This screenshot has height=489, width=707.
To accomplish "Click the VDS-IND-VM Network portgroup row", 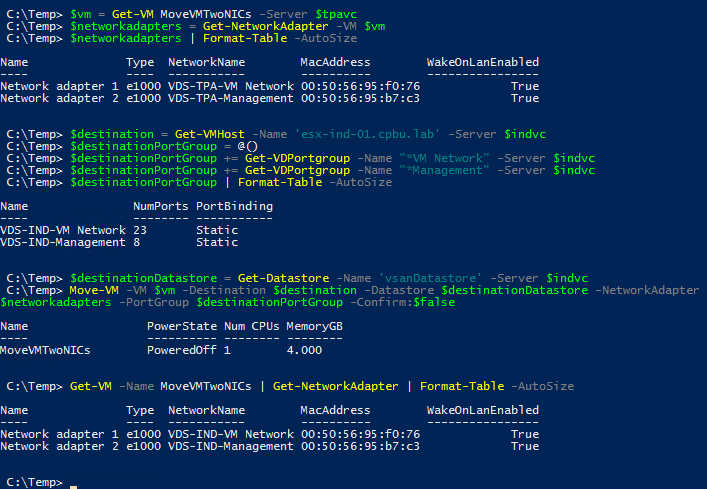I will point(119,230).
